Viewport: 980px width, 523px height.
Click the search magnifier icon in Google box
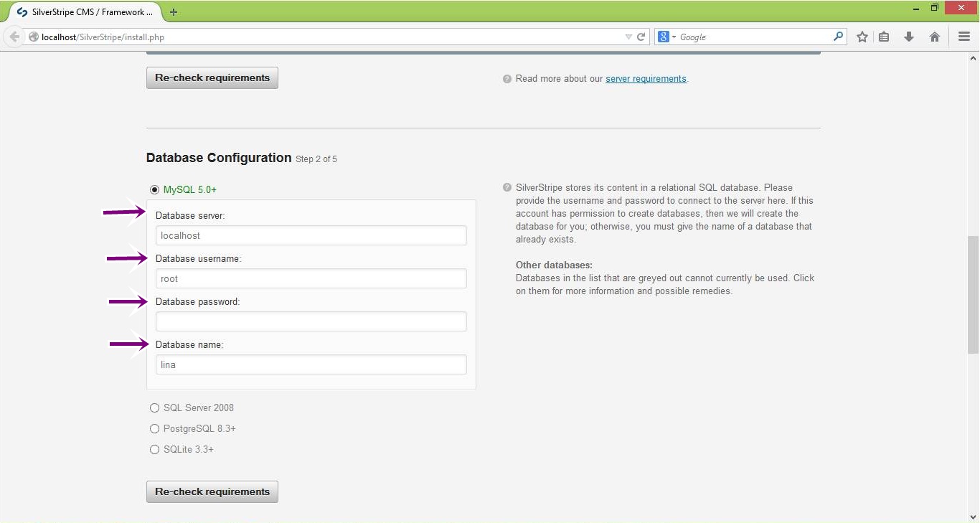click(x=838, y=37)
